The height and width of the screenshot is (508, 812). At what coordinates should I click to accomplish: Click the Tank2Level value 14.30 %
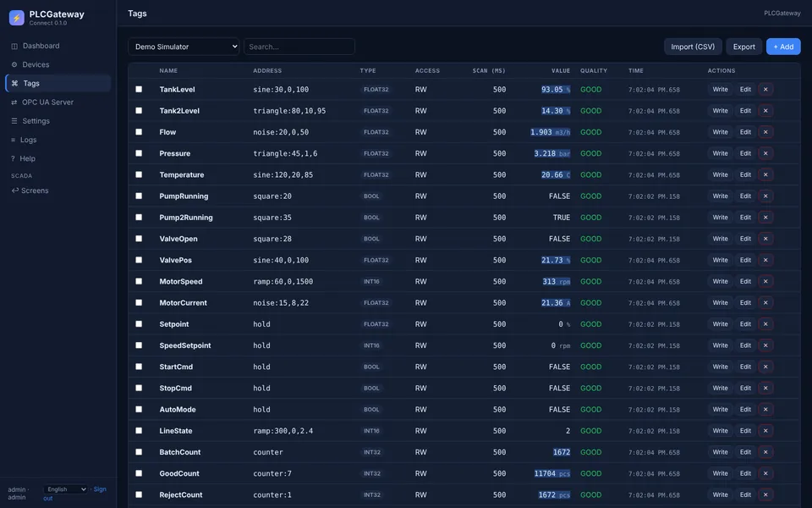556,110
